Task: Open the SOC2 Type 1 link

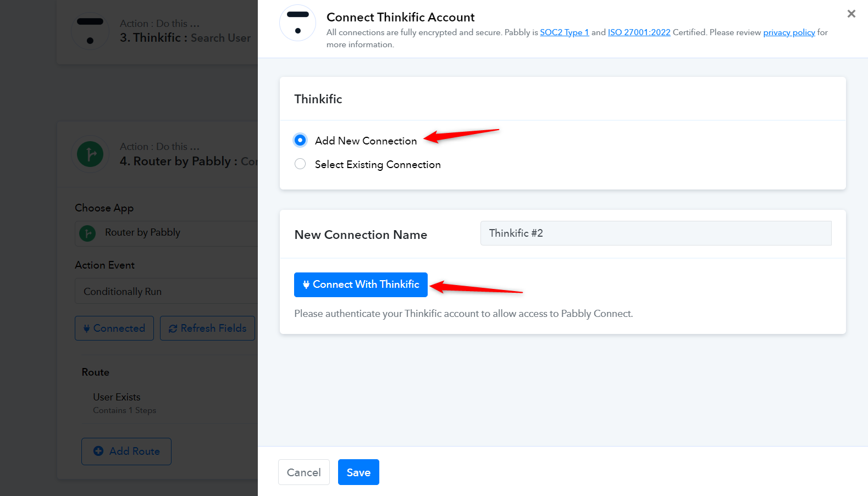Action: pos(564,32)
